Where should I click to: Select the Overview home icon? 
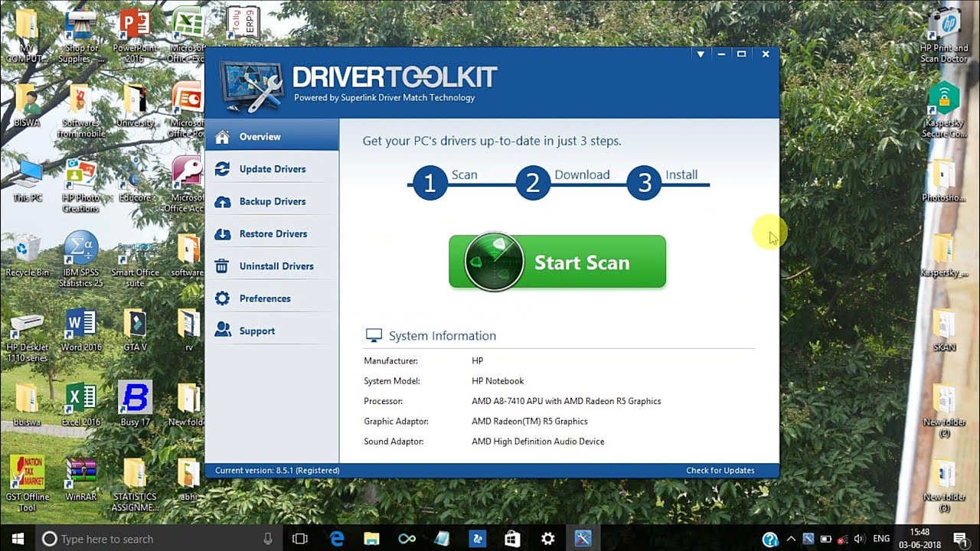(x=223, y=137)
